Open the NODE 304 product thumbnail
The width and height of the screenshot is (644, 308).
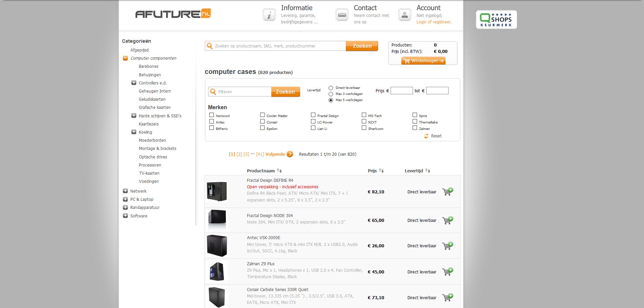(x=217, y=220)
